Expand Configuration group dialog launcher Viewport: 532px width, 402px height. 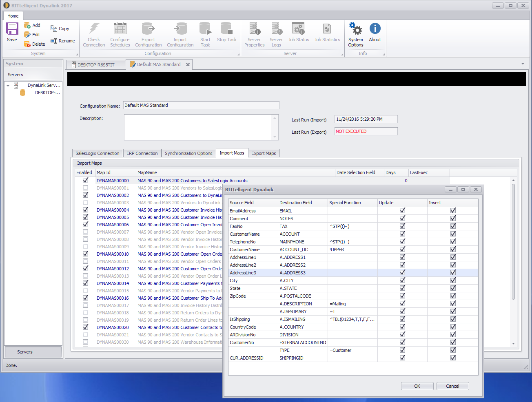pos(239,54)
